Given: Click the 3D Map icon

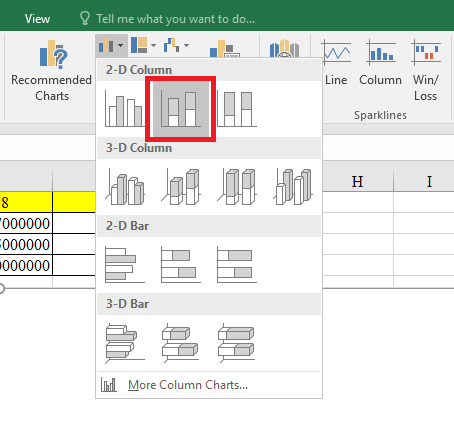Looking at the screenshot, I should (x=284, y=49).
